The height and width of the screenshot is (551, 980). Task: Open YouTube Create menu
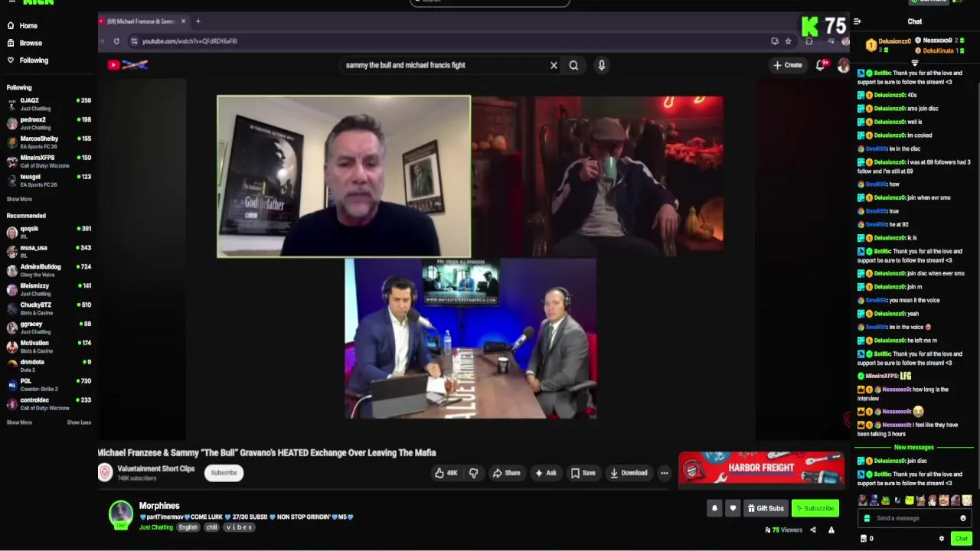(788, 65)
